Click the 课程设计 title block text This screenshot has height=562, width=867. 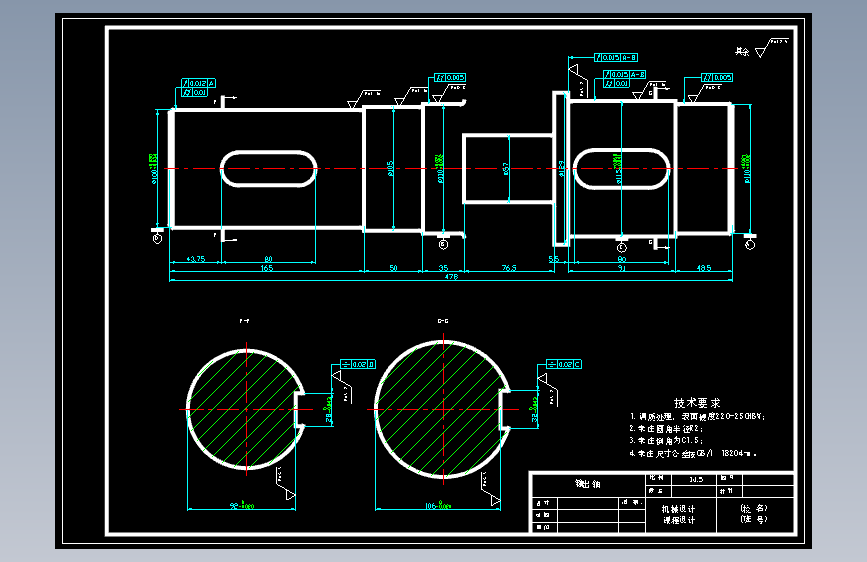point(679,520)
